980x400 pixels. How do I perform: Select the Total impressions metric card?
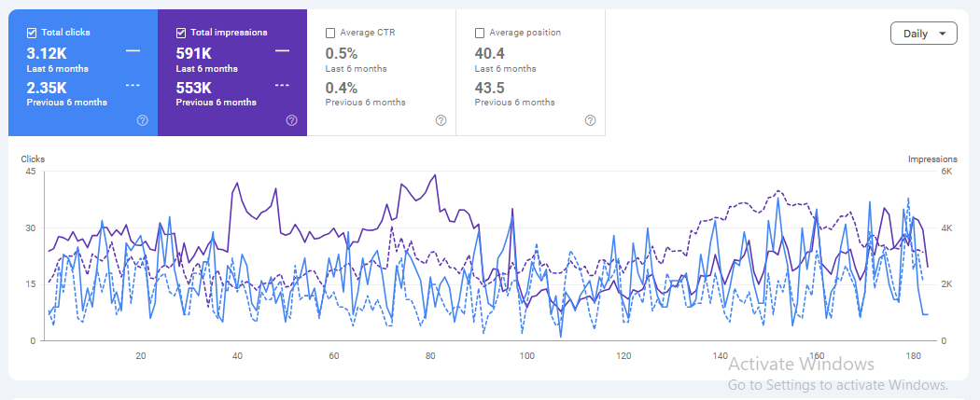pyautogui.click(x=232, y=73)
